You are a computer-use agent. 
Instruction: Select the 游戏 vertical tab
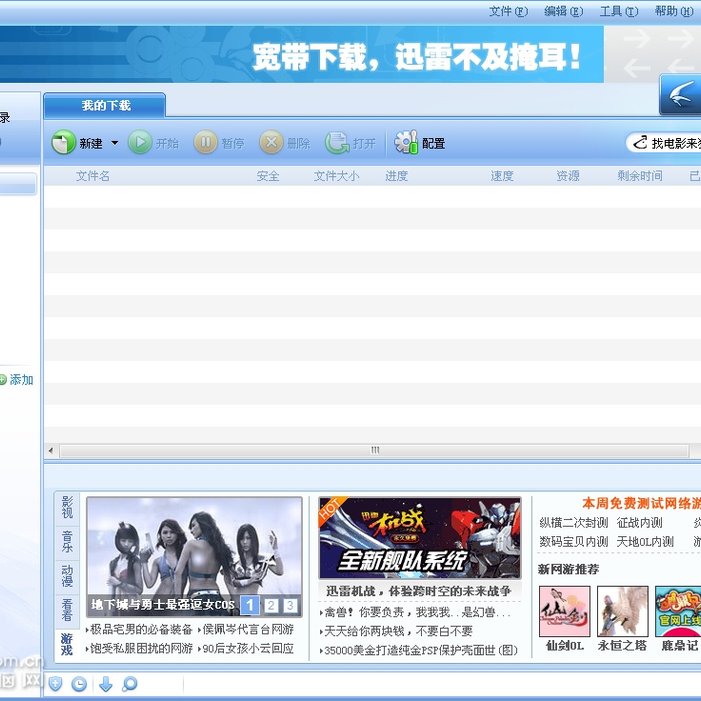coord(67,645)
